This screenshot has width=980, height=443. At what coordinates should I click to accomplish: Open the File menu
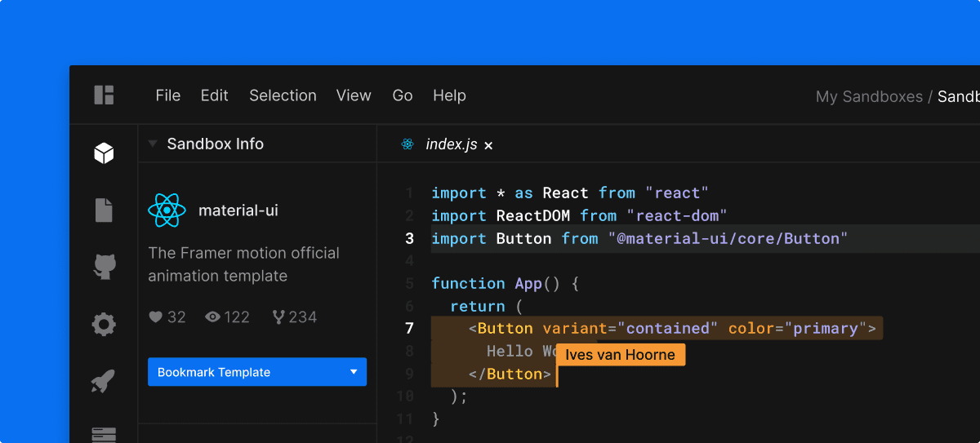tap(167, 95)
